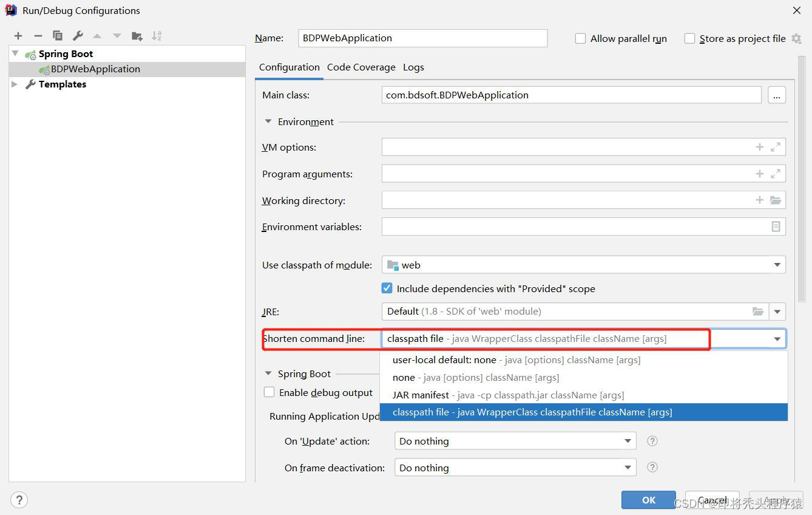Select BDPWebApplication in configuration tree
Image resolution: width=812 pixels, height=515 pixels.
point(95,69)
